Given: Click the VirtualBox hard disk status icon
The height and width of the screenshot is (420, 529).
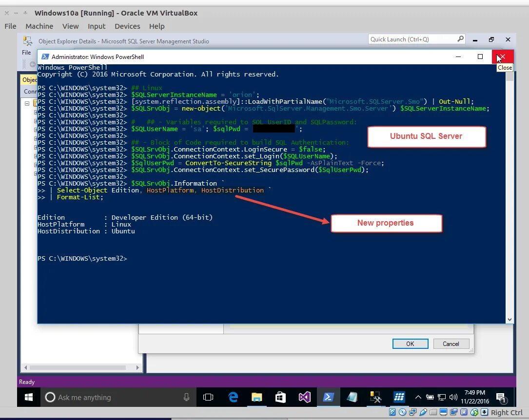Looking at the screenshot, I should pos(392,412).
